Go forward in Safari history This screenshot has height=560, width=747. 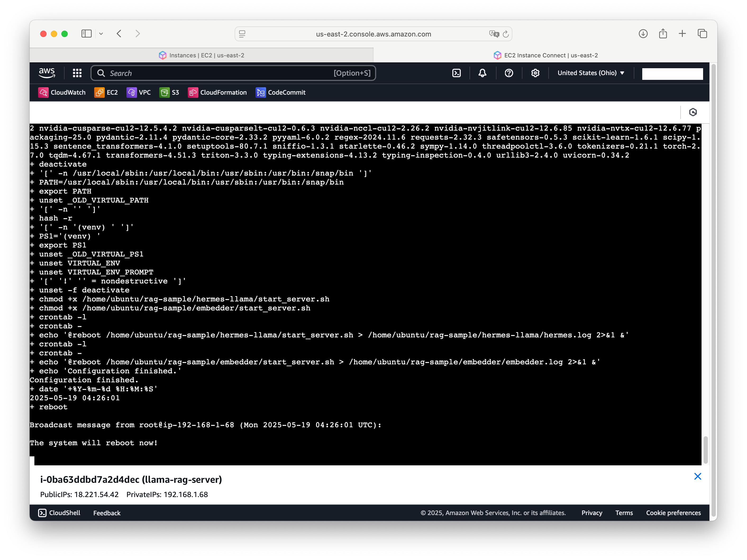138,33
